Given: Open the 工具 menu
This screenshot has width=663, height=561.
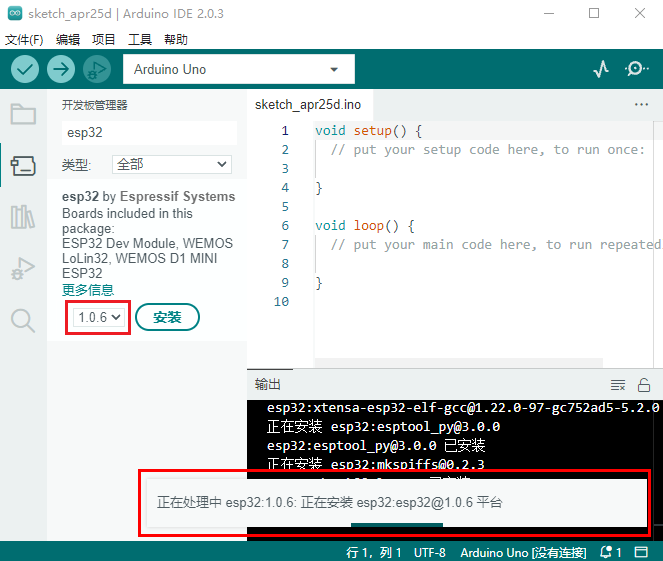Looking at the screenshot, I should tap(140, 40).
